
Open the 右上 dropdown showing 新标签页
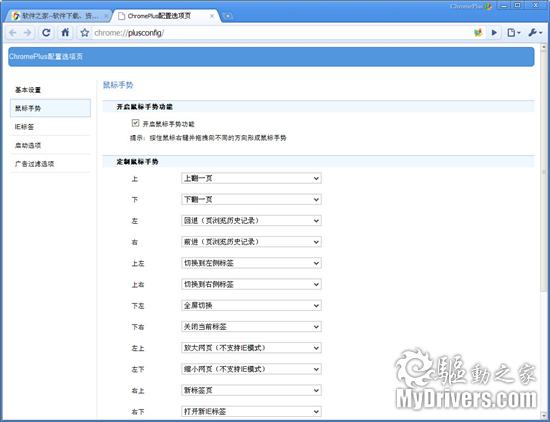coord(251,390)
